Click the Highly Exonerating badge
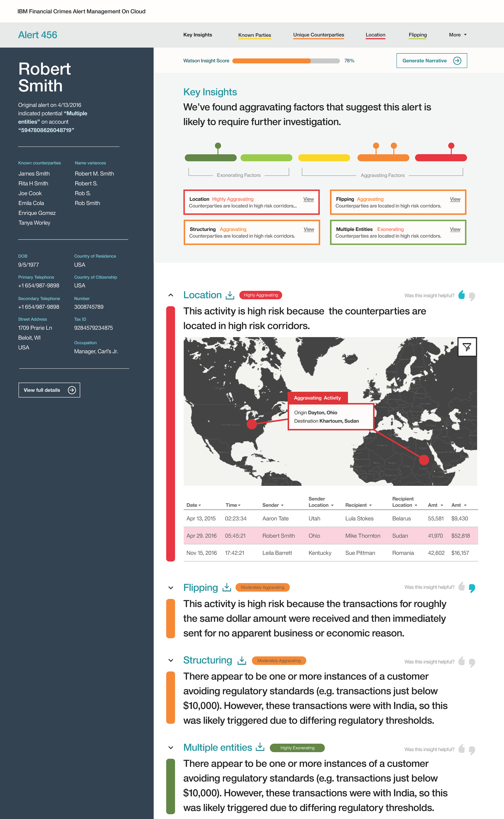Viewport: 504px width, 819px height. click(297, 748)
